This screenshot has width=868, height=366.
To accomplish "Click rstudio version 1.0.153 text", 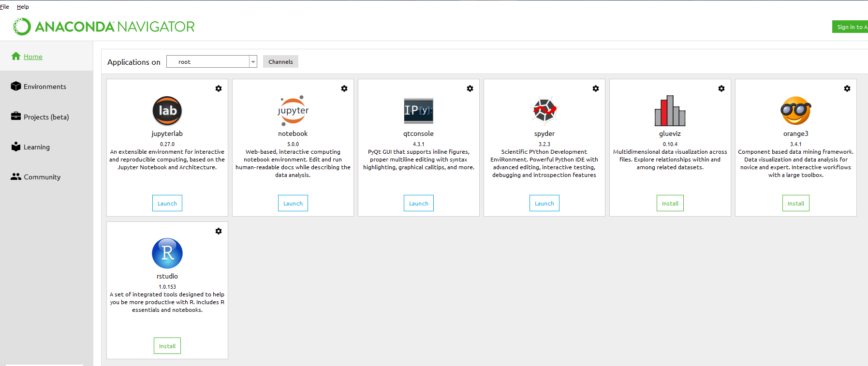I will 167,287.
